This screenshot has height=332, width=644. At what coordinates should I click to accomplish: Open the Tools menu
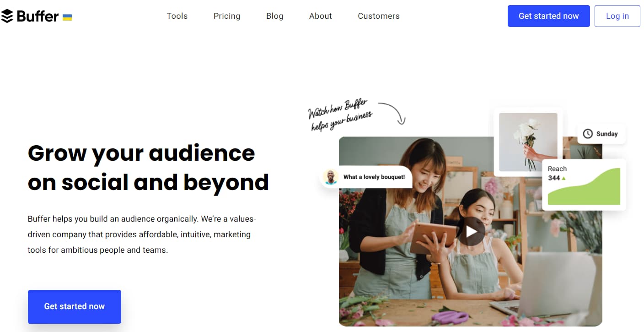click(x=177, y=16)
